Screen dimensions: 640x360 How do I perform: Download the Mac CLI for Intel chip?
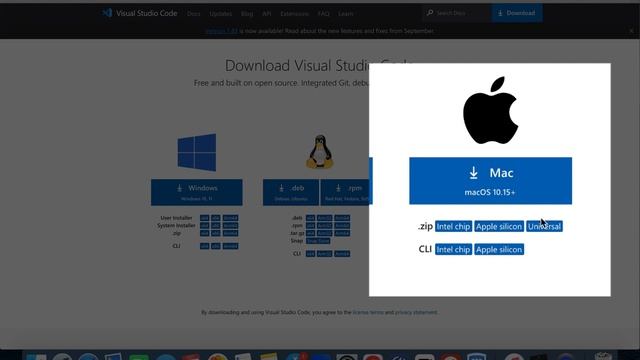(x=453, y=249)
